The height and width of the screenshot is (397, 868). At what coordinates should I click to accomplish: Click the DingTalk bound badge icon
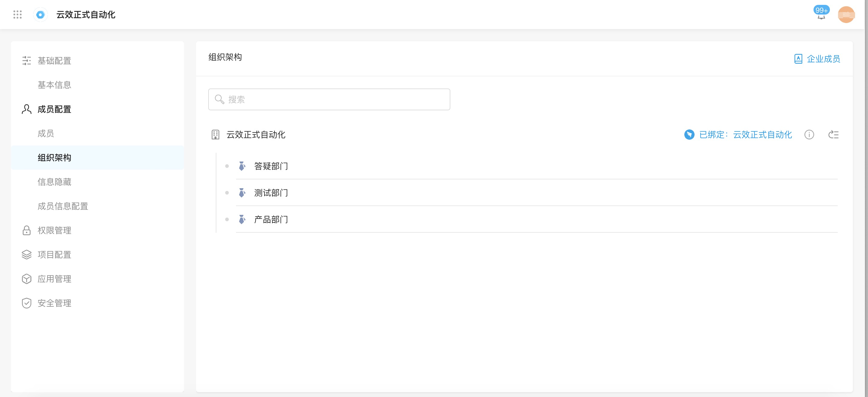point(689,135)
